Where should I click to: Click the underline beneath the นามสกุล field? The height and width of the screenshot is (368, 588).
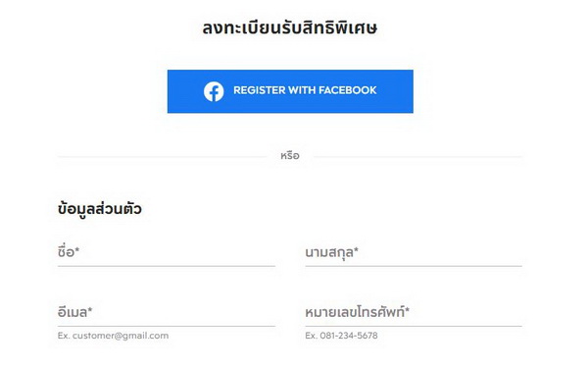(x=414, y=266)
